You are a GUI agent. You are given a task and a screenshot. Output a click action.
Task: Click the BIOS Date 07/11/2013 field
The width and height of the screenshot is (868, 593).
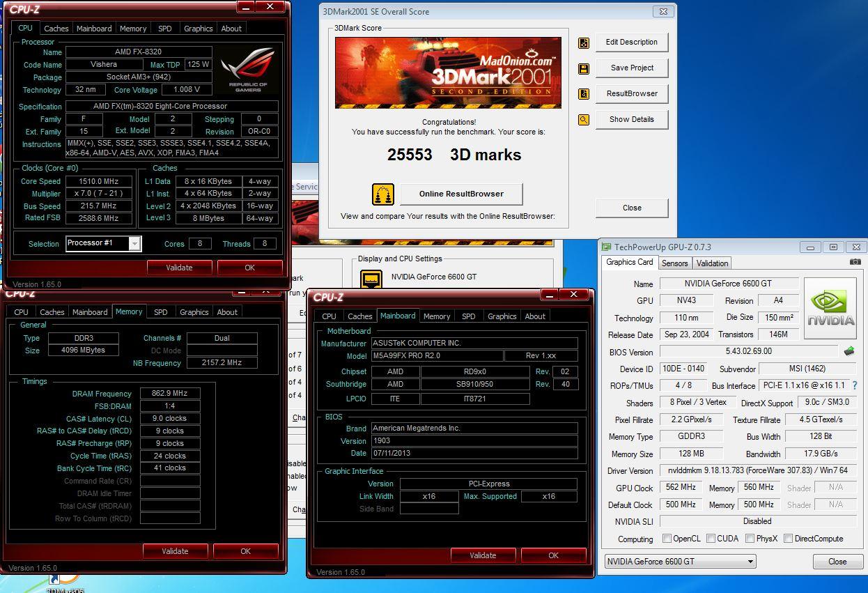point(474,454)
